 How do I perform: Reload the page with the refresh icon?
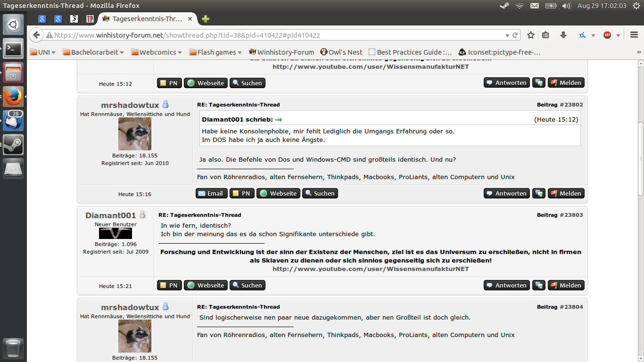coord(515,35)
